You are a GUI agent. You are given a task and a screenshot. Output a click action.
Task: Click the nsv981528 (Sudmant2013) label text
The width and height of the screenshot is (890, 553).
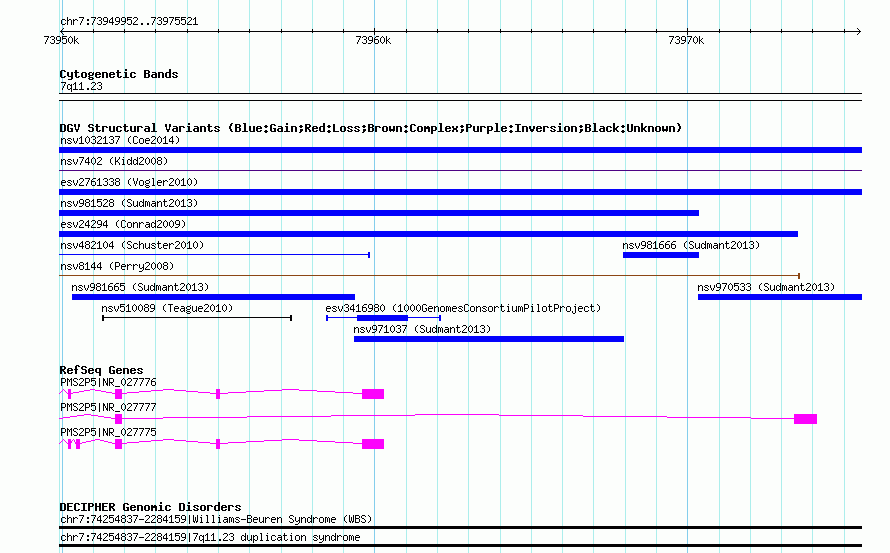(129, 203)
